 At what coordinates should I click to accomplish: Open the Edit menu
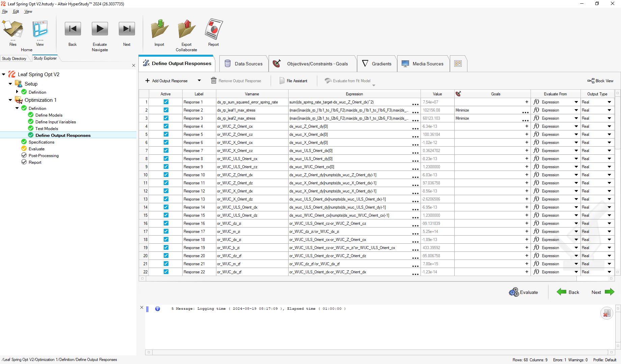pyautogui.click(x=16, y=11)
